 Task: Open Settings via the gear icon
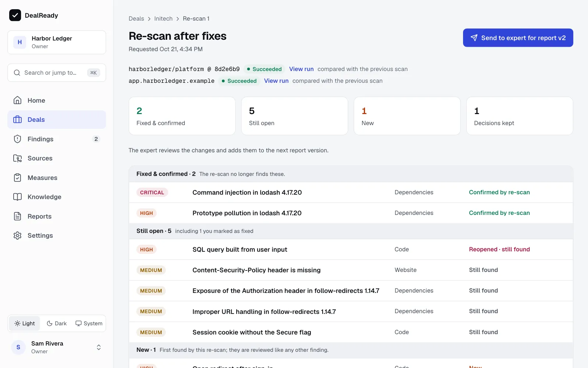tap(17, 236)
